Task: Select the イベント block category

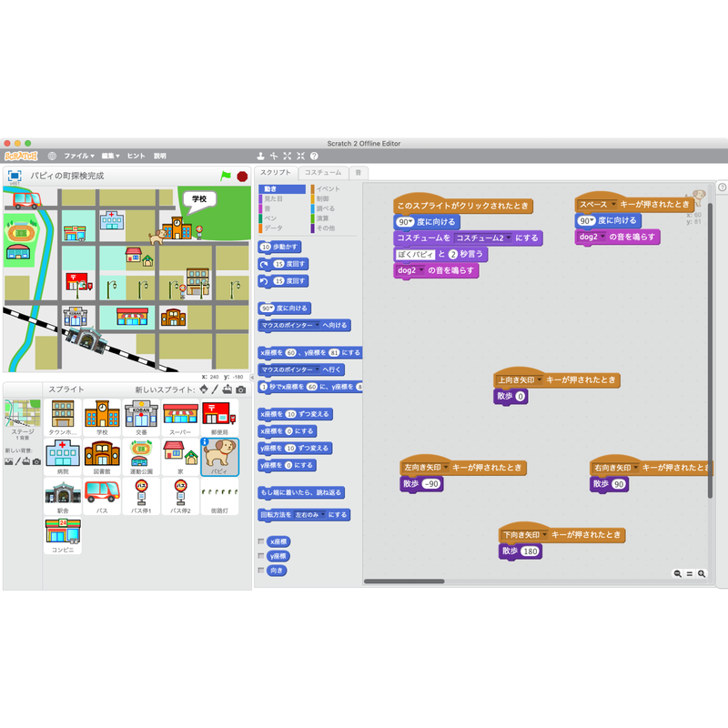Action: pyautogui.click(x=327, y=188)
